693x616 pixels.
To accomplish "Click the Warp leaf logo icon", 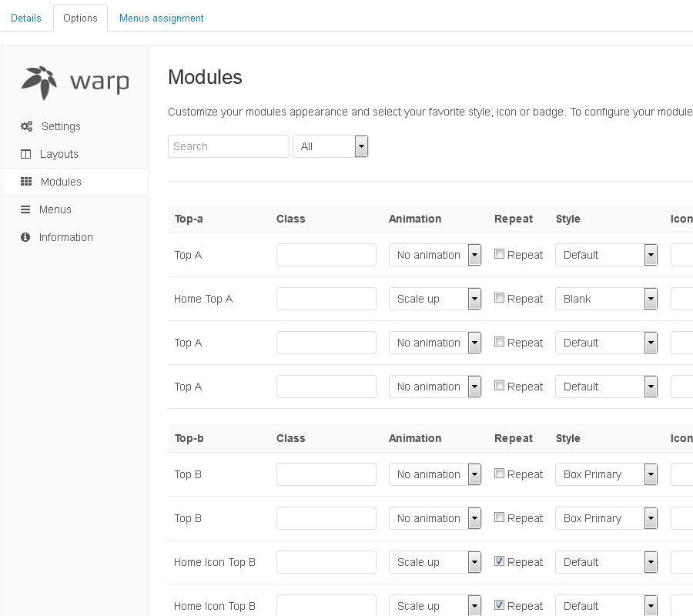I will point(38,82).
